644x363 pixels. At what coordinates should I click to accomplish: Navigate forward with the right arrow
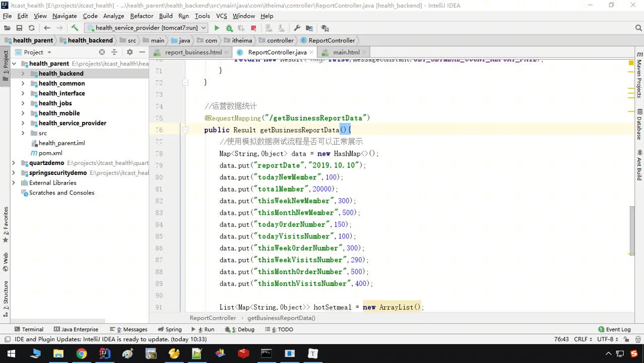click(59, 28)
